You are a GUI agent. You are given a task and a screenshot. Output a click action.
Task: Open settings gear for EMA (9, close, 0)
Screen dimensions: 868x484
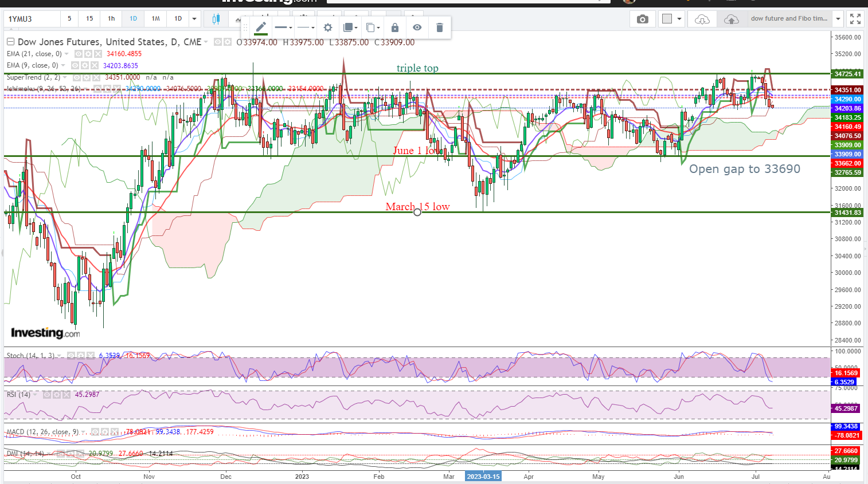85,65
